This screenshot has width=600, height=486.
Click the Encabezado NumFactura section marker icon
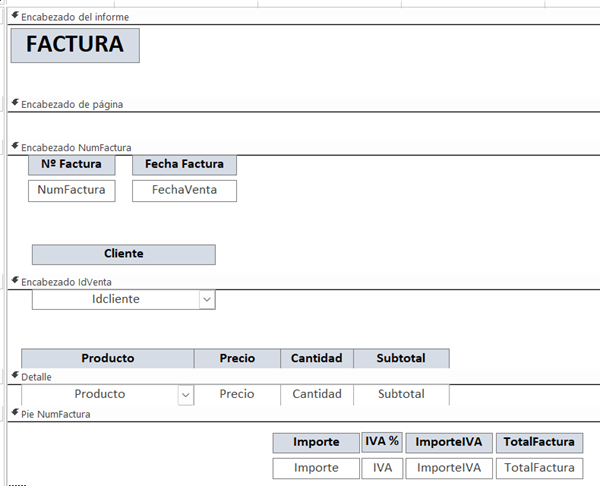(14, 146)
